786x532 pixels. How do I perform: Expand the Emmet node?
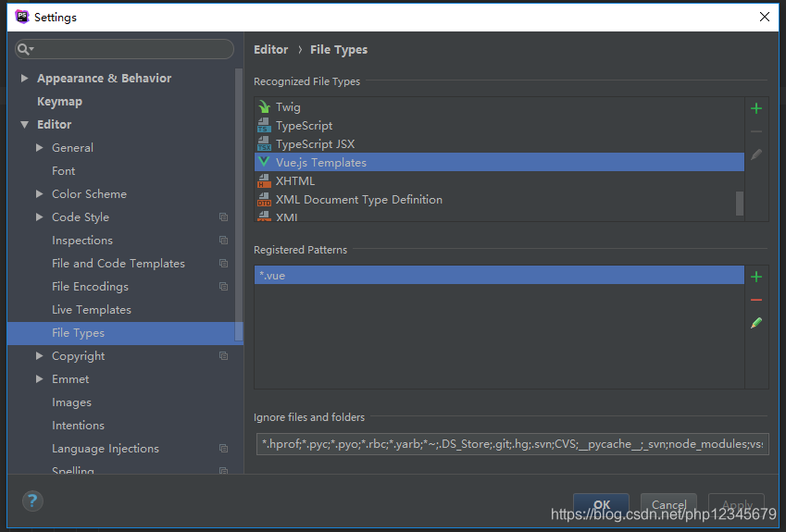pyautogui.click(x=39, y=379)
